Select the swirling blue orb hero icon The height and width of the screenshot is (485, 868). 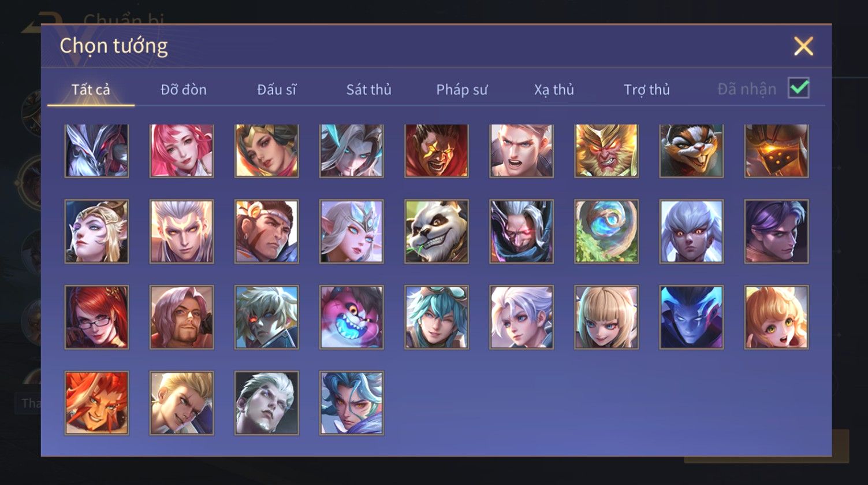[x=606, y=232]
